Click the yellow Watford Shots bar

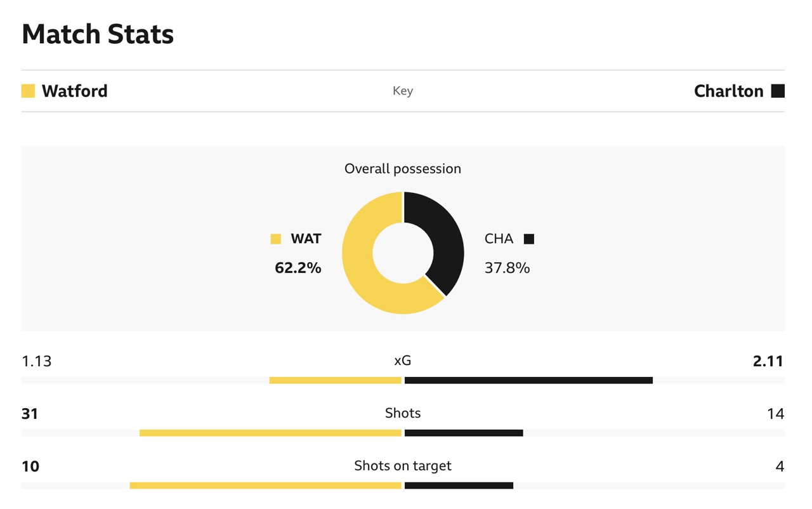(x=270, y=433)
